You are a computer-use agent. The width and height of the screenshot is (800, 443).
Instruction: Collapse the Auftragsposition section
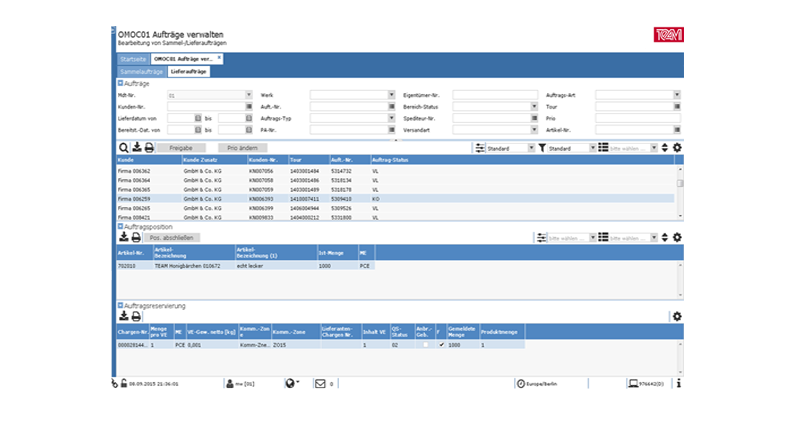(x=120, y=226)
